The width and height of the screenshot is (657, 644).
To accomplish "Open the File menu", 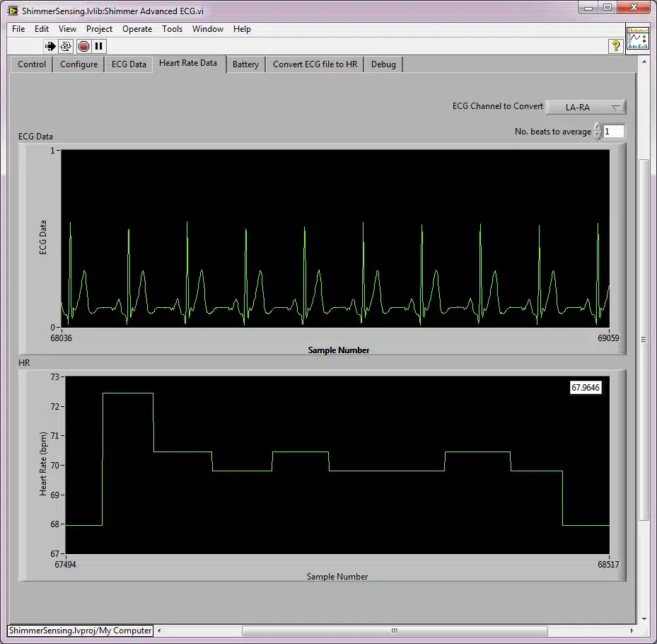I will (18, 29).
